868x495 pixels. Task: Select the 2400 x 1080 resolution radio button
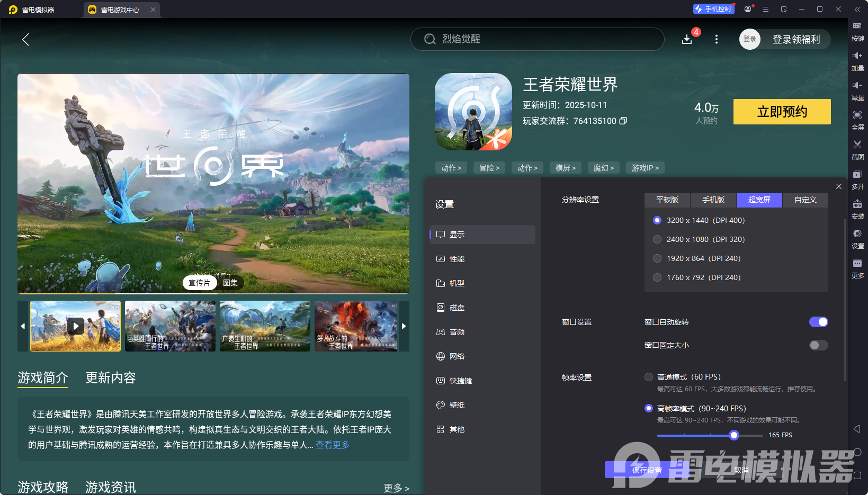tap(657, 239)
